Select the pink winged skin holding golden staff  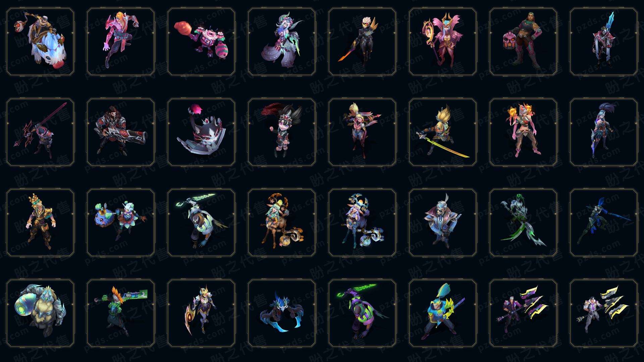click(x=443, y=42)
